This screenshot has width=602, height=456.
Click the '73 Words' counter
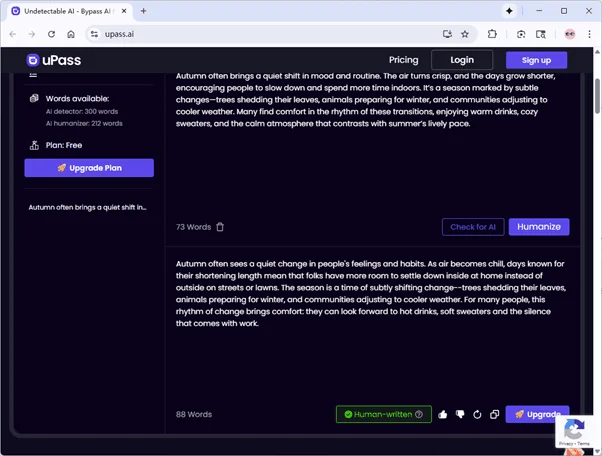pyautogui.click(x=194, y=227)
